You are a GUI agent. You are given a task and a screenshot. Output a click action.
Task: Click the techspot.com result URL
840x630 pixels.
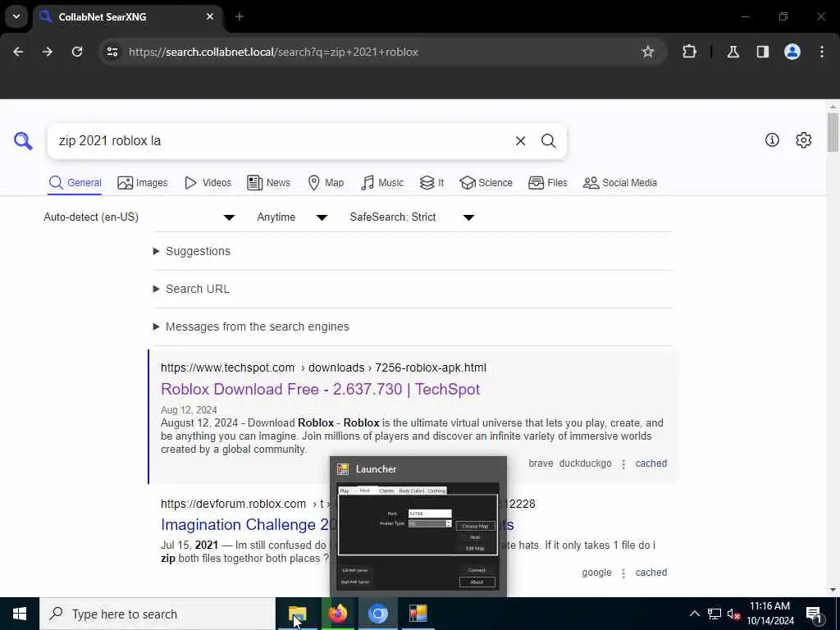point(323,367)
